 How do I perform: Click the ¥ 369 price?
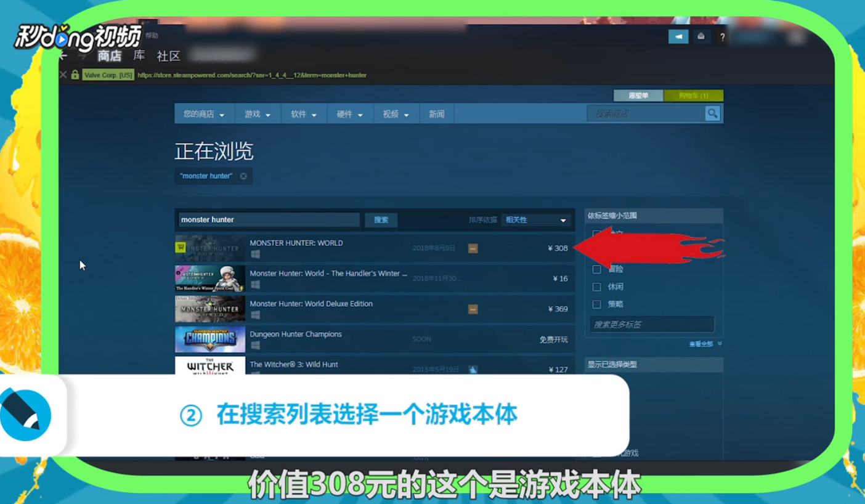(x=558, y=309)
